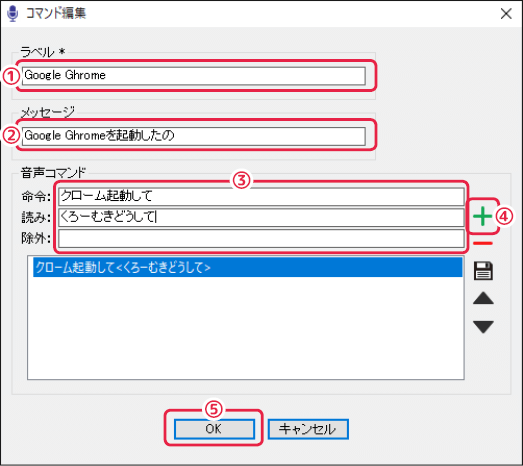Click the circled number 5 above OK
523x466 pixels.
(x=213, y=409)
